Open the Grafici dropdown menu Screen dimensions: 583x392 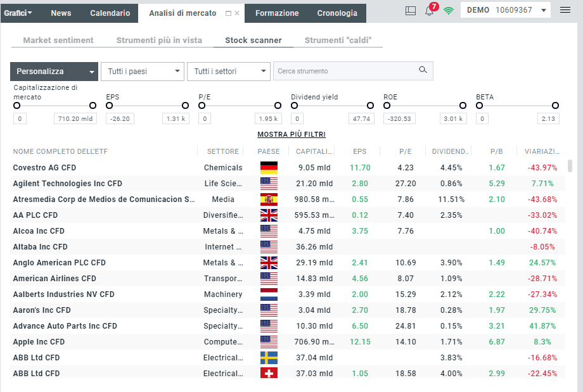(18, 13)
